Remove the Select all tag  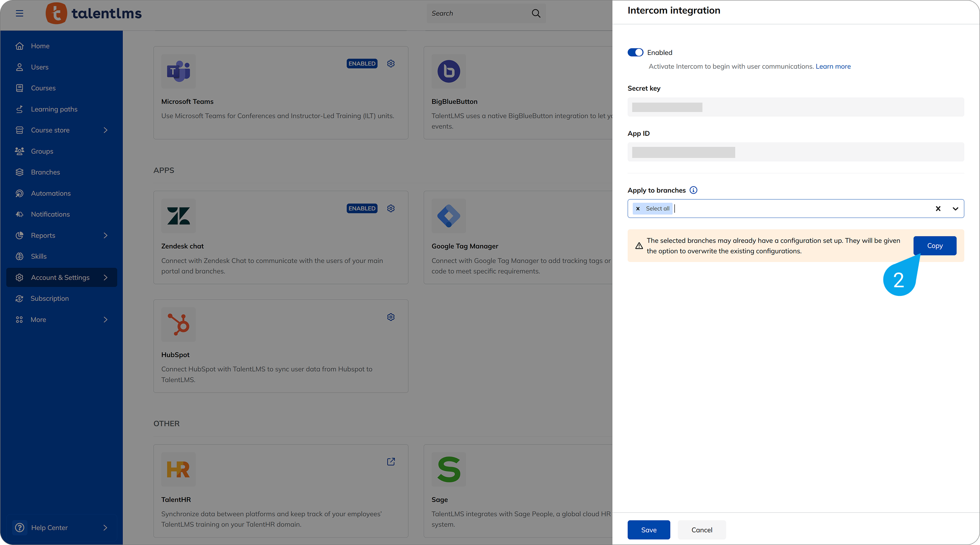point(638,209)
